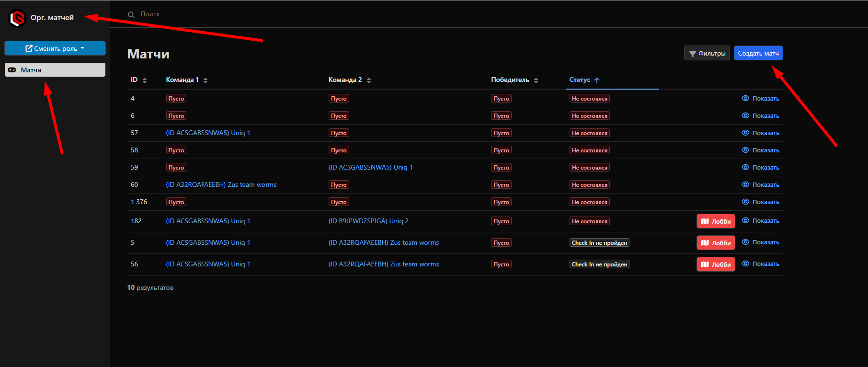The image size is (868, 367).
Task: Open Лобби for match 182
Action: point(716,221)
